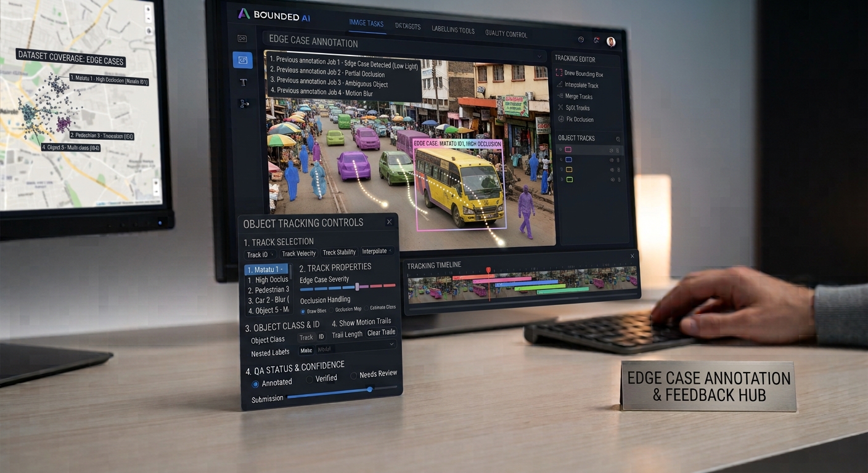The height and width of the screenshot is (473, 868).
Task: Toggle visibility of the green object track
Action: 612,180
